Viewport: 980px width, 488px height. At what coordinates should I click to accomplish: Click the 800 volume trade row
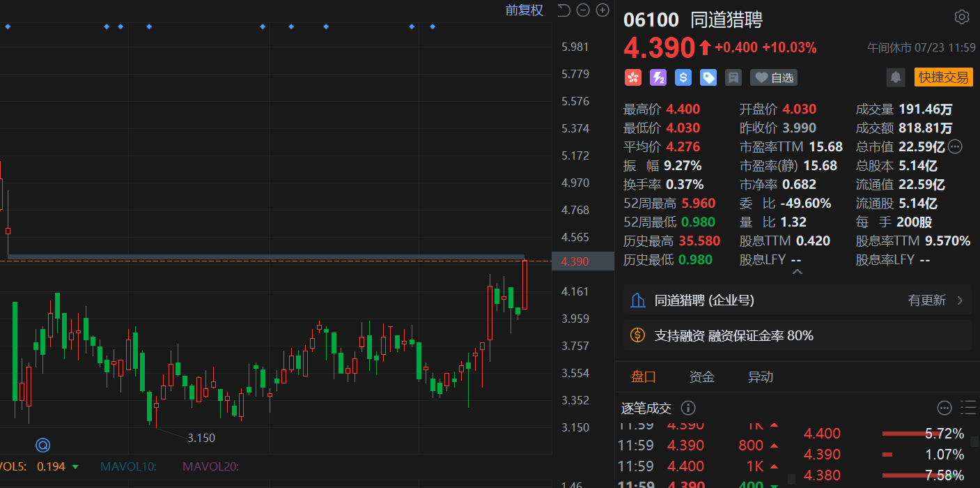coord(699,445)
